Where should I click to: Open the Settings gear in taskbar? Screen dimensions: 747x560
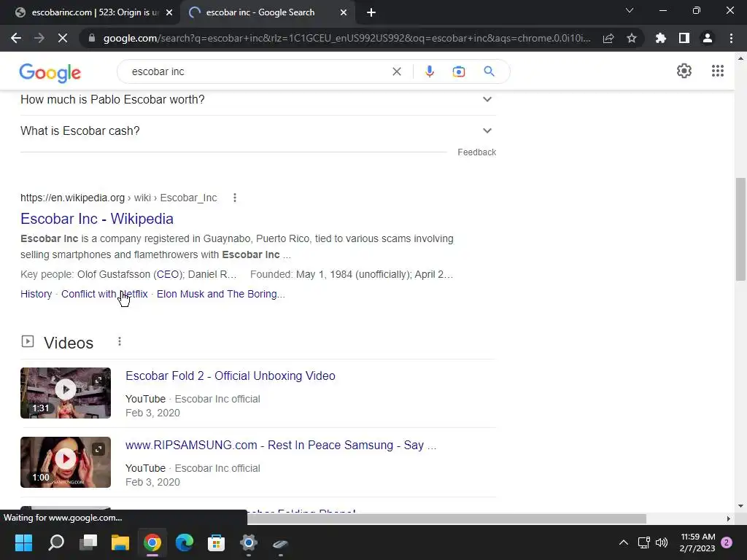[248, 542]
